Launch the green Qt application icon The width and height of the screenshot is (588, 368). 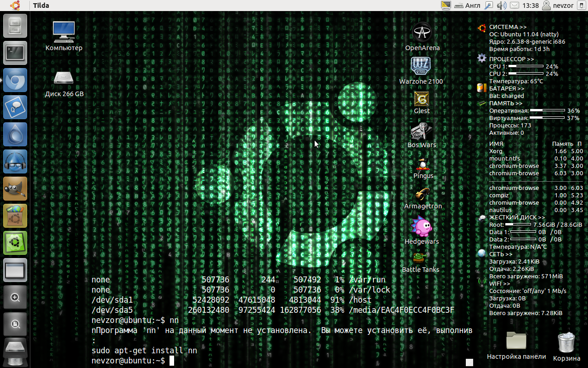click(15, 243)
